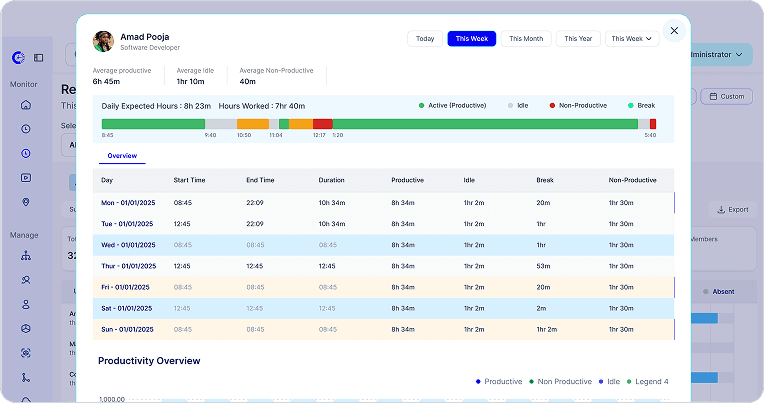Select the Today filter
The height and width of the screenshot is (403, 764).
click(x=425, y=38)
